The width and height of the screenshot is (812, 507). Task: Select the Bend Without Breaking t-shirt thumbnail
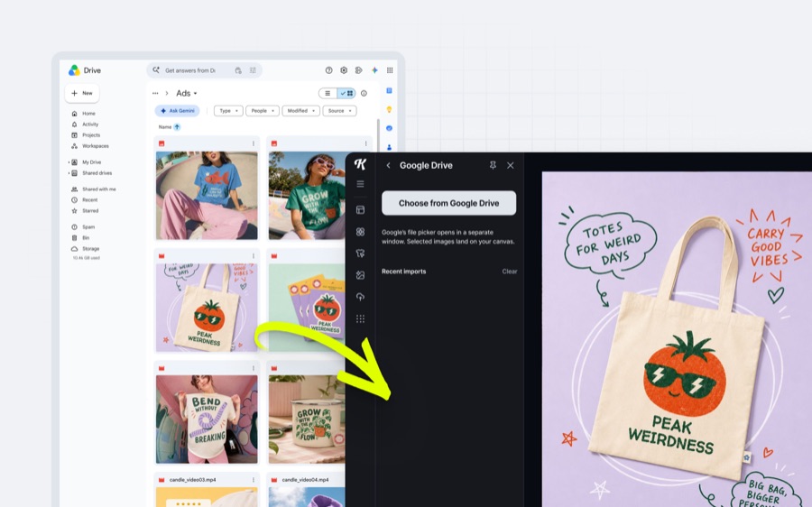207,419
